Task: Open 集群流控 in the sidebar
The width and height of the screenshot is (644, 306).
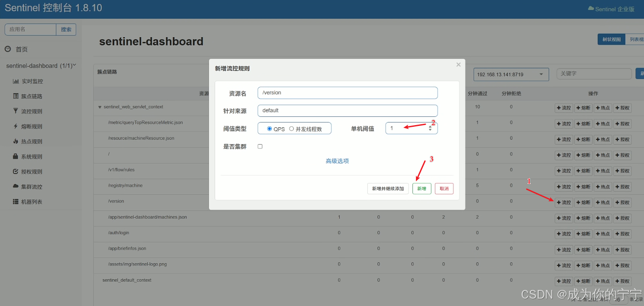Action: [28, 187]
